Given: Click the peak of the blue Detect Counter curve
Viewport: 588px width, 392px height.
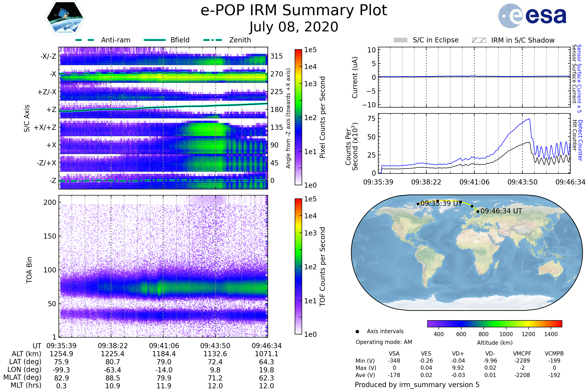Looking at the screenshot, I should [x=529, y=119].
